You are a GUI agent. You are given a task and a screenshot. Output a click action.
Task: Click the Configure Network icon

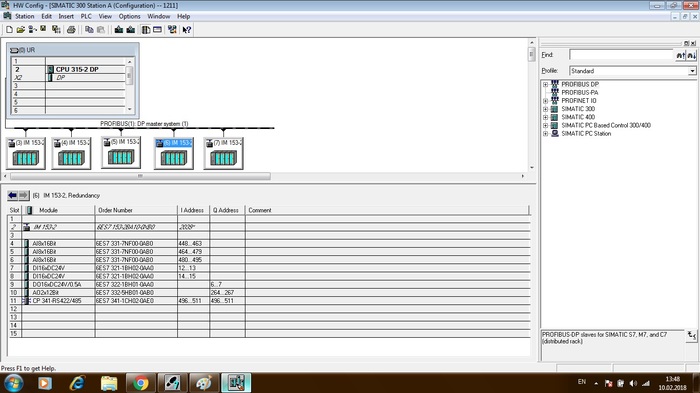pyautogui.click(x=172, y=29)
